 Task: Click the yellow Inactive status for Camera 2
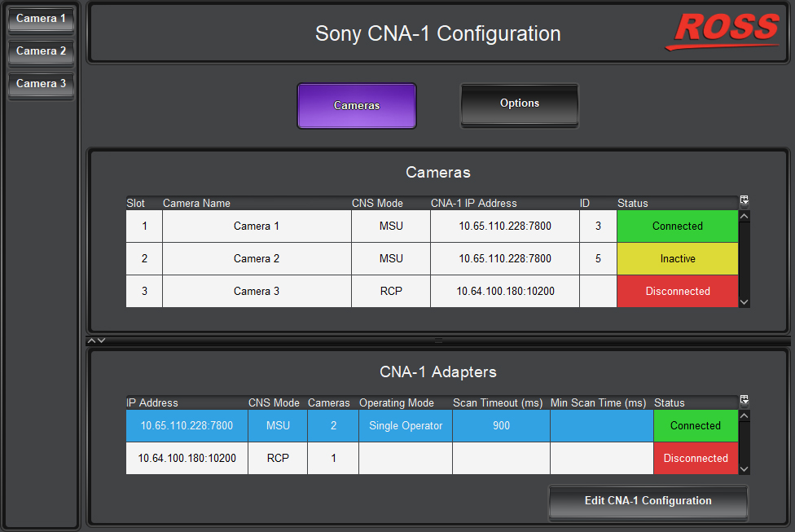click(677, 259)
